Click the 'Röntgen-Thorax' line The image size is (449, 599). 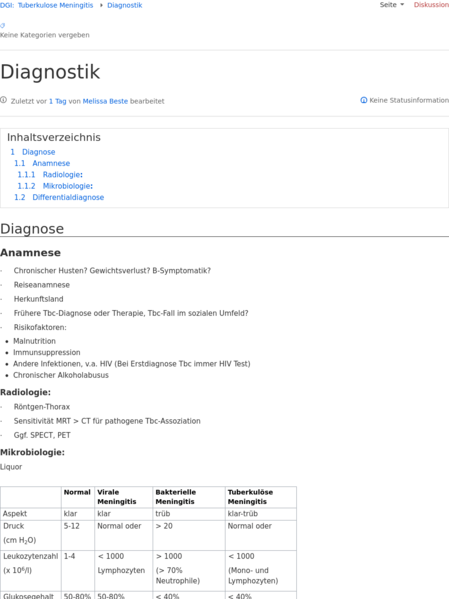click(42, 407)
